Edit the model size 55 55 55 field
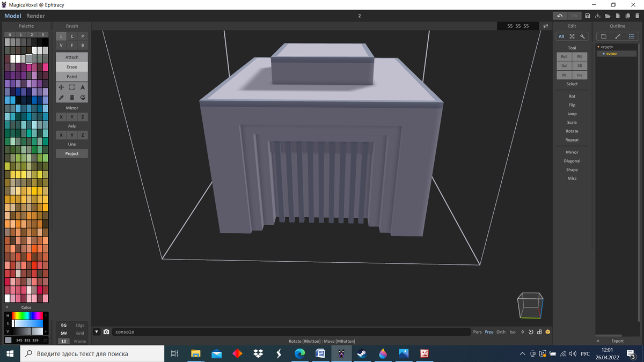644x362 pixels. [518, 26]
